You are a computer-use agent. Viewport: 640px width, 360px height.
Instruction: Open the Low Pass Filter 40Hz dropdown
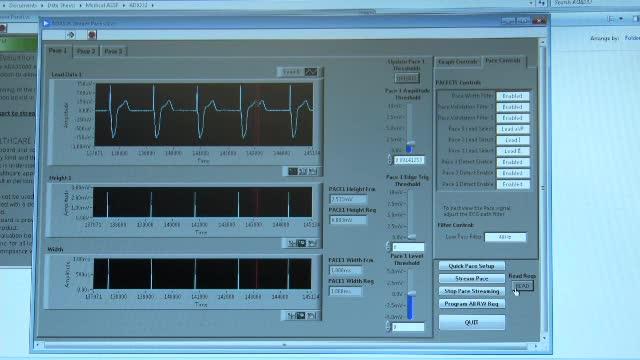pyautogui.click(x=505, y=237)
